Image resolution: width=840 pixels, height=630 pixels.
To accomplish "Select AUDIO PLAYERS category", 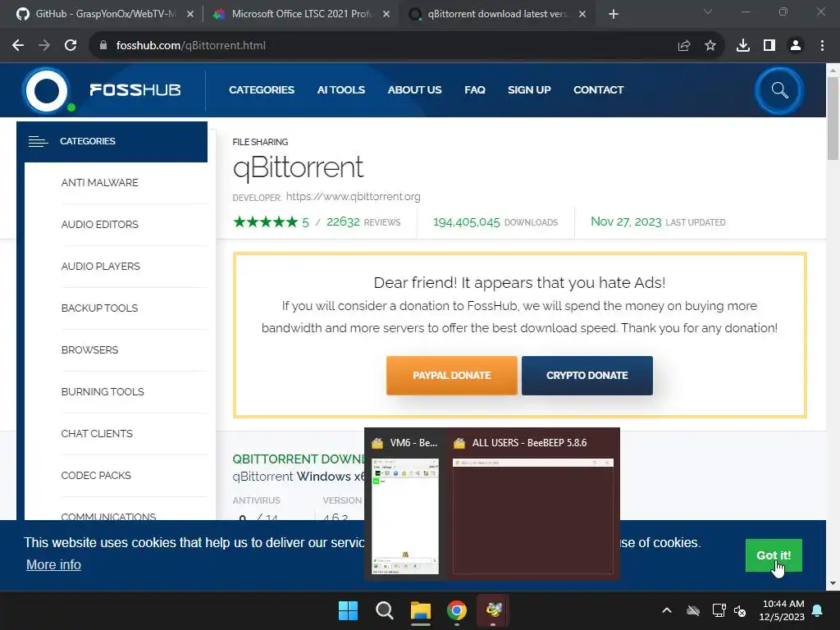I will 100,267.
